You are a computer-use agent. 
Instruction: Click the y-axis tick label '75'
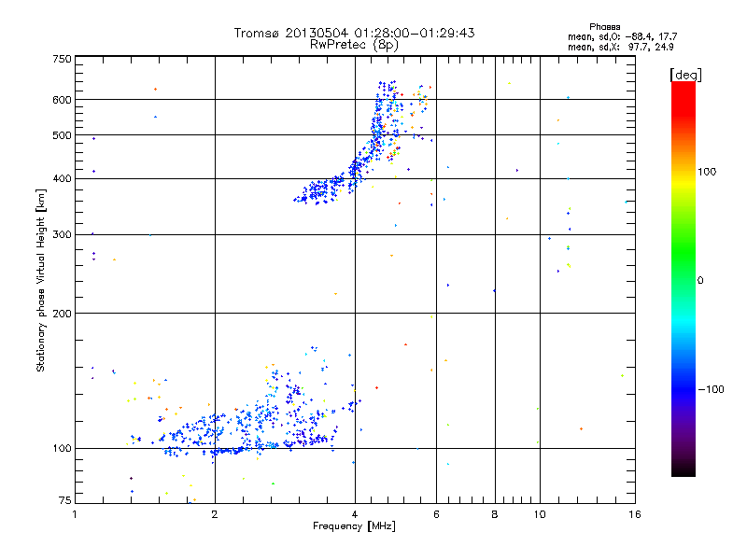click(65, 500)
